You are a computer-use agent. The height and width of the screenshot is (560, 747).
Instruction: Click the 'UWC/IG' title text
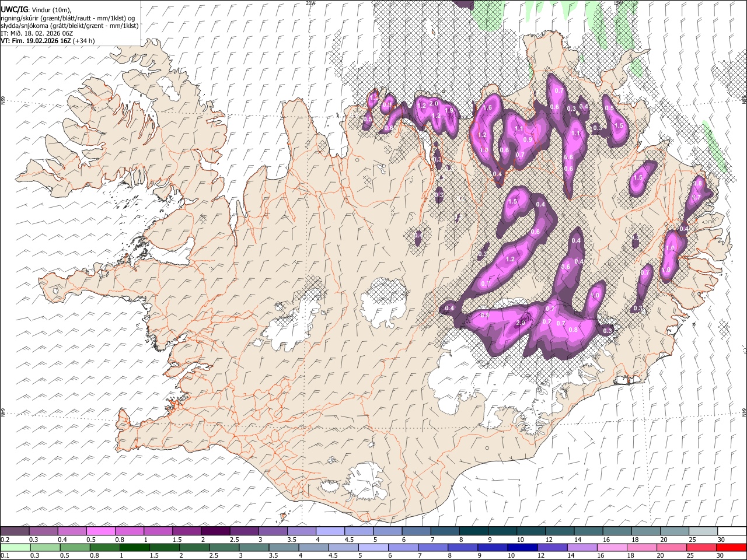[x=13, y=10]
